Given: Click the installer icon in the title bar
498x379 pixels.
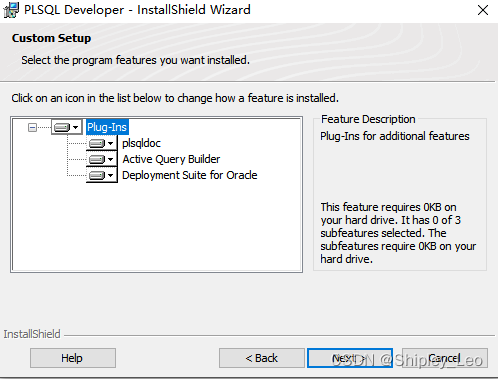Looking at the screenshot, I should pyautogui.click(x=11, y=10).
